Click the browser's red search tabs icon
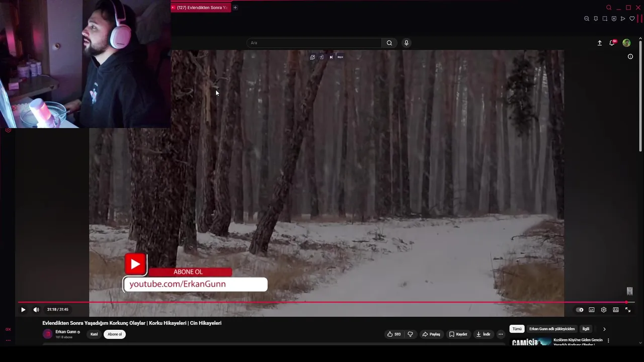 pyautogui.click(x=609, y=8)
